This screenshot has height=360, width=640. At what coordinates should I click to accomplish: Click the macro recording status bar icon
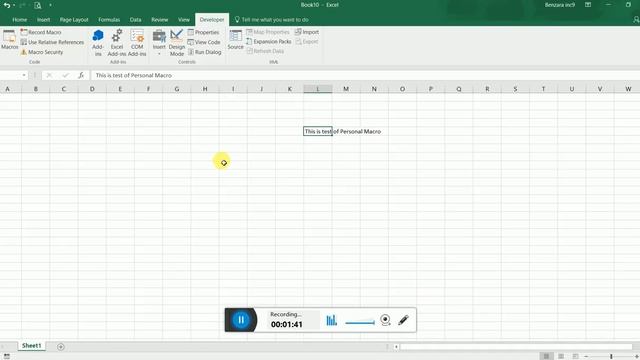point(7,356)
